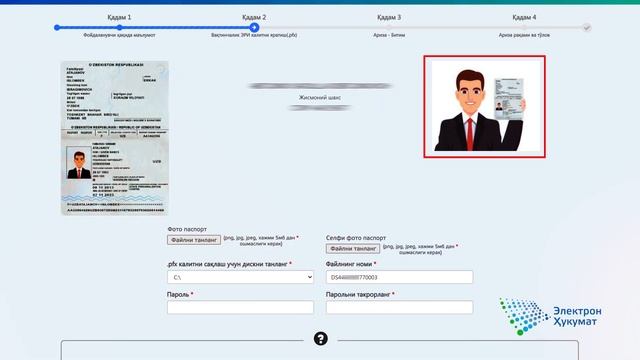
Task: Click the Файлнинг номи input field
Action: coord(399,277)
